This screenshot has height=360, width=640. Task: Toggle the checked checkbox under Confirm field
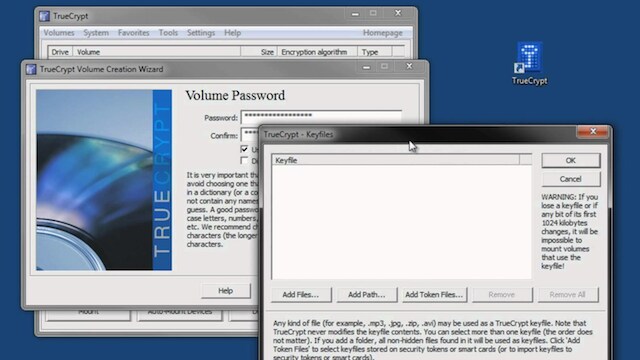click(x=244, y=149)
